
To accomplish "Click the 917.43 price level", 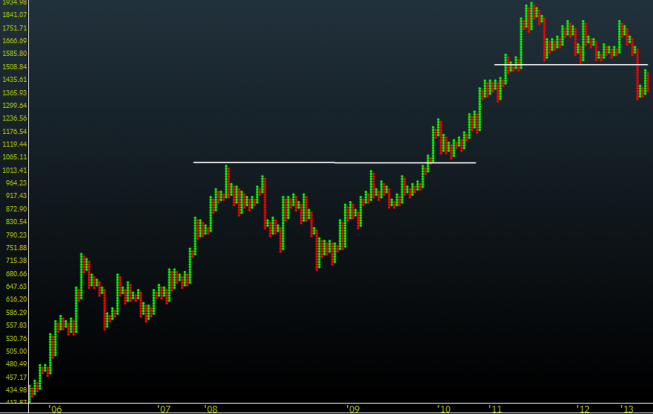I will click(16, 196).
